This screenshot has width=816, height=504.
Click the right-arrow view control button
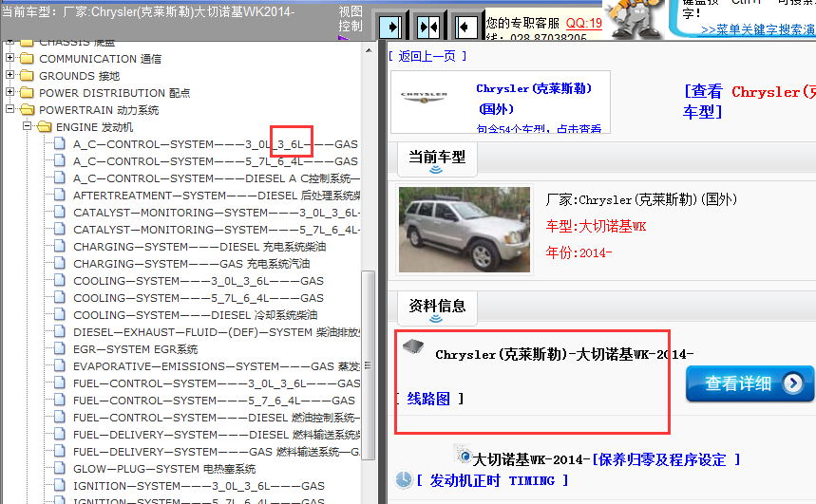[x=391, y=26]
